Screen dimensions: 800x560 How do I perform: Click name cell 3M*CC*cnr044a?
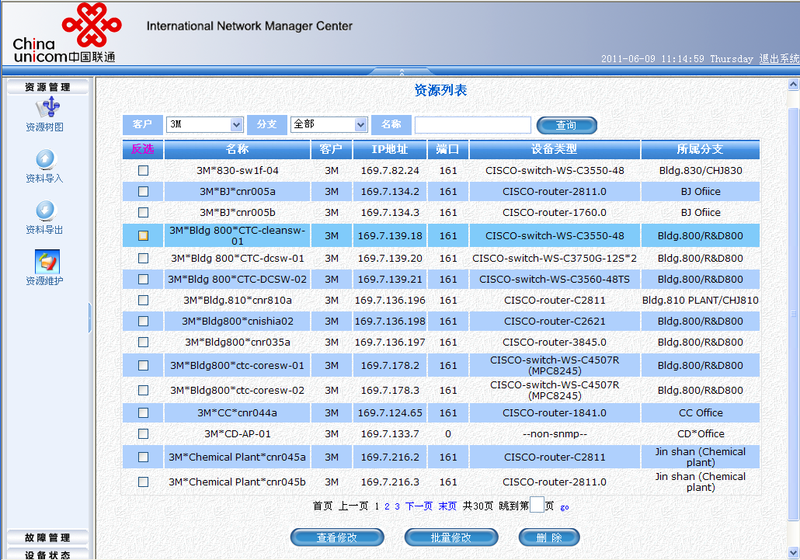coord(237,413)
